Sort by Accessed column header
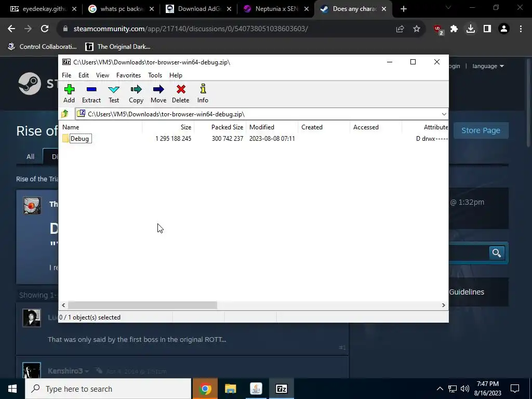This screenshot has height=399, width=532. (376, 127)
